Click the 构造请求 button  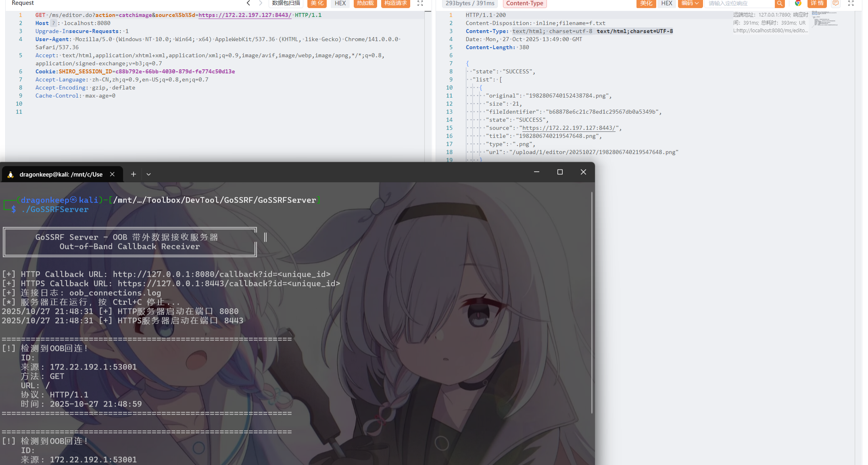395,3
